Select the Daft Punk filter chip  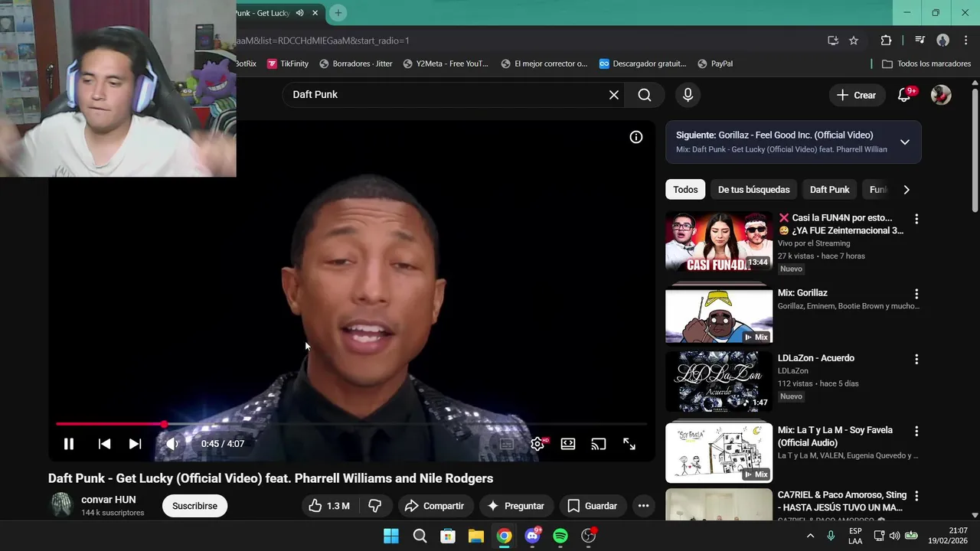(x=830, y=190)
